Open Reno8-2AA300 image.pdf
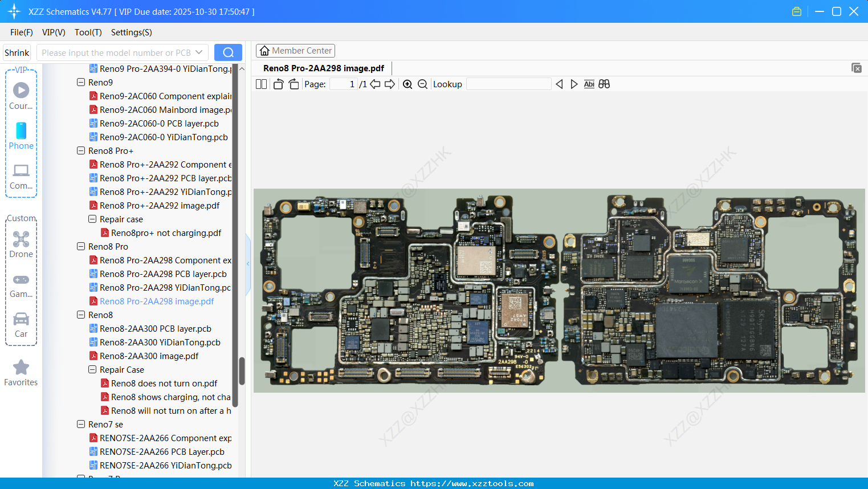Screen dimensions: 868x489 pyautogui.click(x=144, y=356)
